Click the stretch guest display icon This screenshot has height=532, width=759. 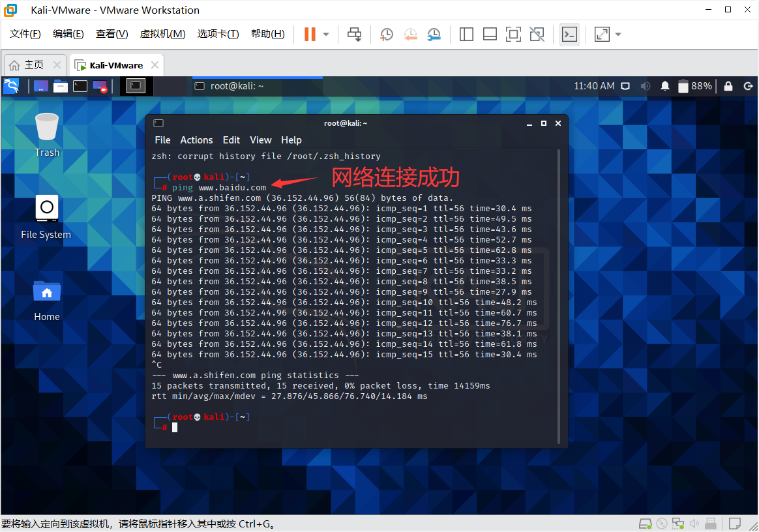[x=602, y=35]
